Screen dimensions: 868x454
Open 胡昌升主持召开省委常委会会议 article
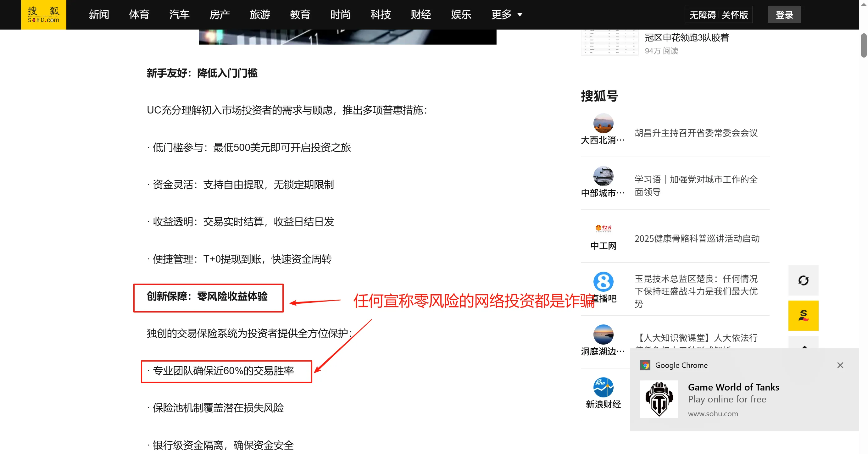(x=696, y=133)
